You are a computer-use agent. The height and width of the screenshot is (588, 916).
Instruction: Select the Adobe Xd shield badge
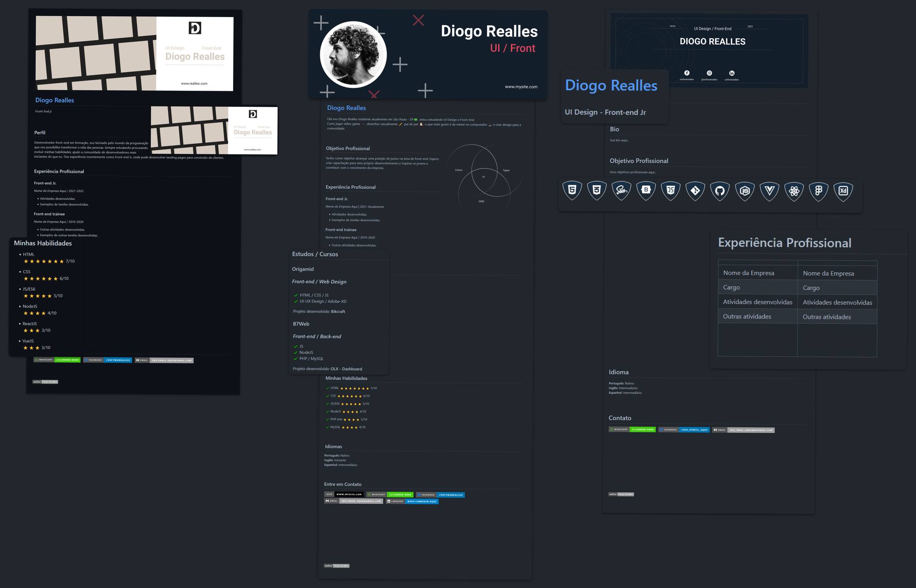[843, 191]
